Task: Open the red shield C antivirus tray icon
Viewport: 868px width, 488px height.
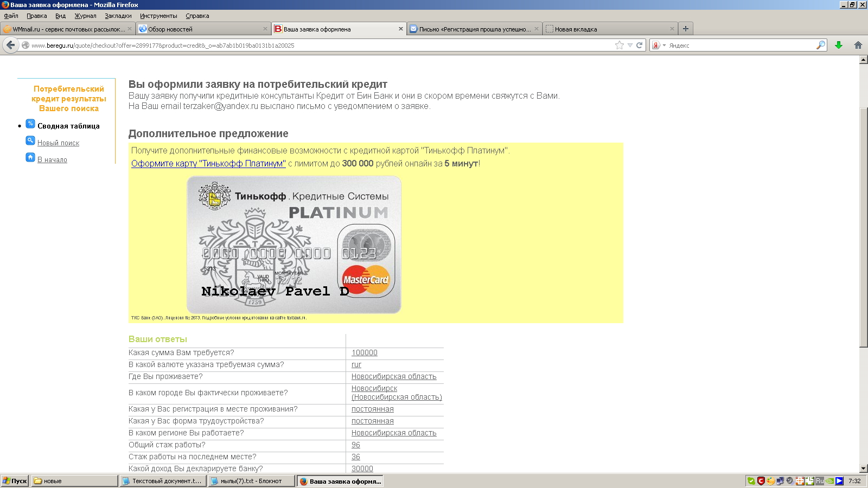Action: (761, 481)
